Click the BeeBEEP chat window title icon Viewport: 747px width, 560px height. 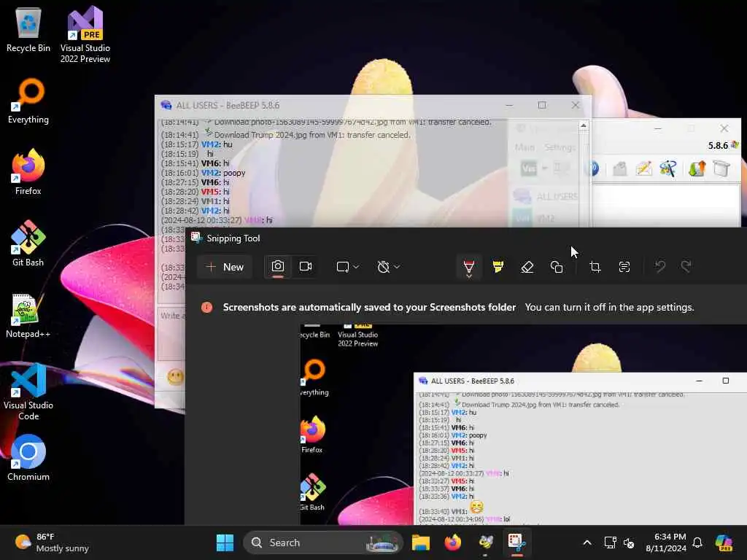166,105
